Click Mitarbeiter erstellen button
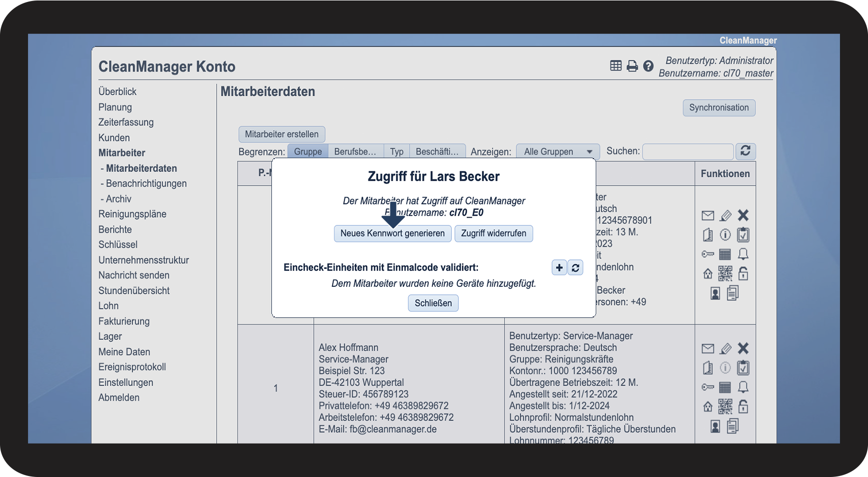868x477 pixels. tap(281, 134)
